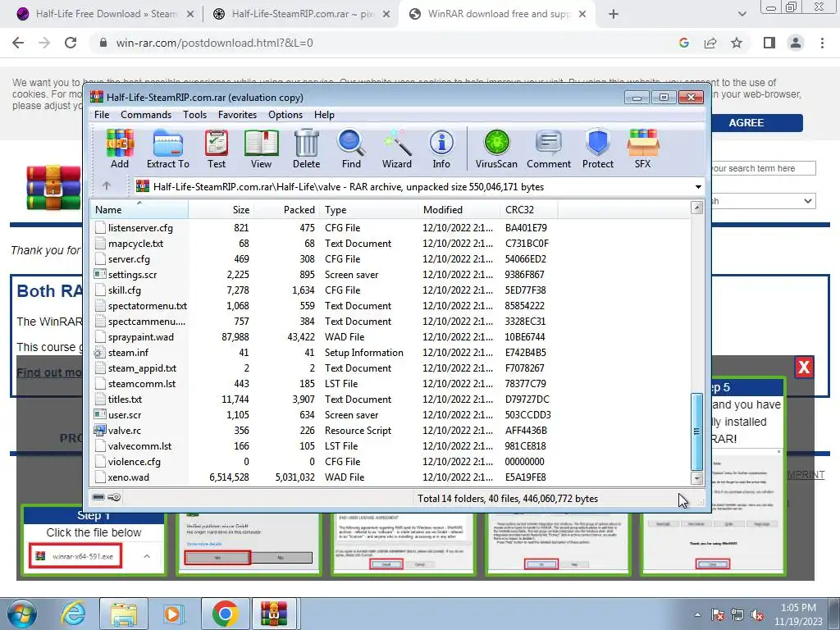The height and width of the screenshot is (630, 840).
Task: Bookmark this page with the star icon
Action: pos(737,43)
